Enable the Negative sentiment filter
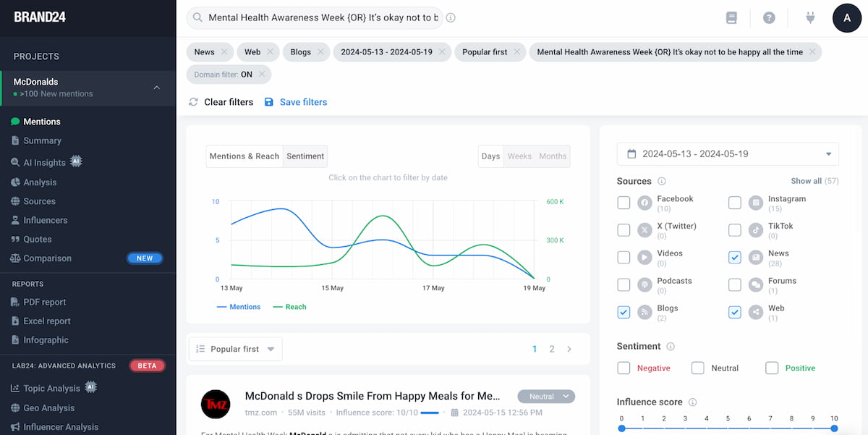 [x=624, y=368]
